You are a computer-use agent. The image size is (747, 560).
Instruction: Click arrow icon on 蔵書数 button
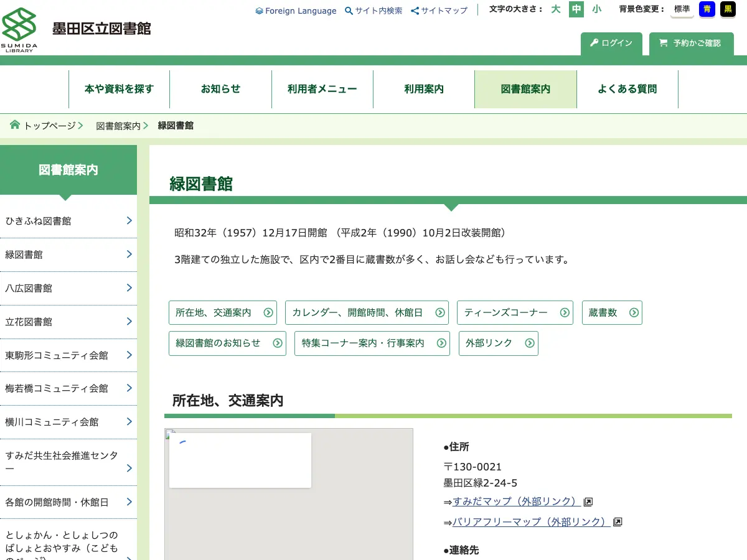point(634,312)
